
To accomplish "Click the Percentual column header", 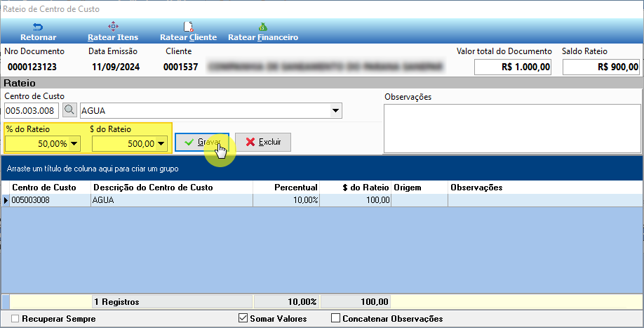I will (286, 188).
